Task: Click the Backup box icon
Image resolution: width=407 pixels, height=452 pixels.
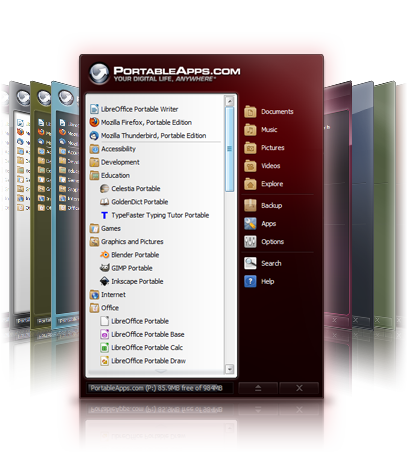Action: [x=250, y=205]
